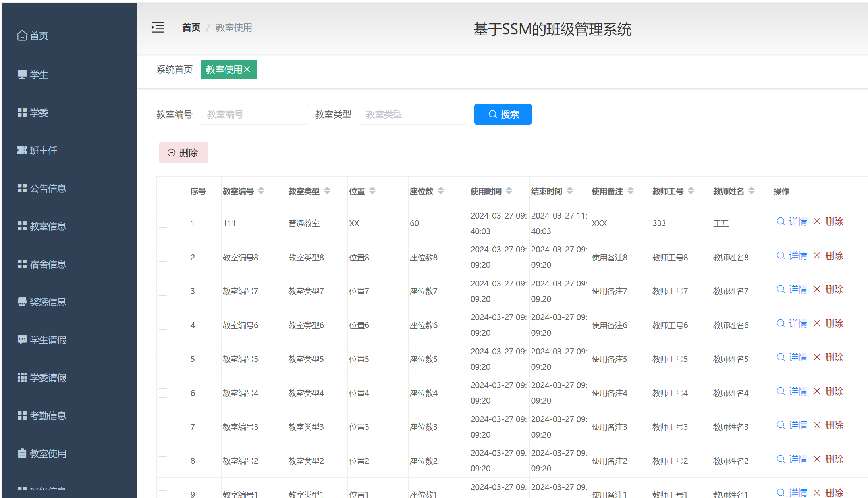Click 详情 magnifier icon for 教室编号8 row
The image size is (868, 498).
[x=781, y=256]
